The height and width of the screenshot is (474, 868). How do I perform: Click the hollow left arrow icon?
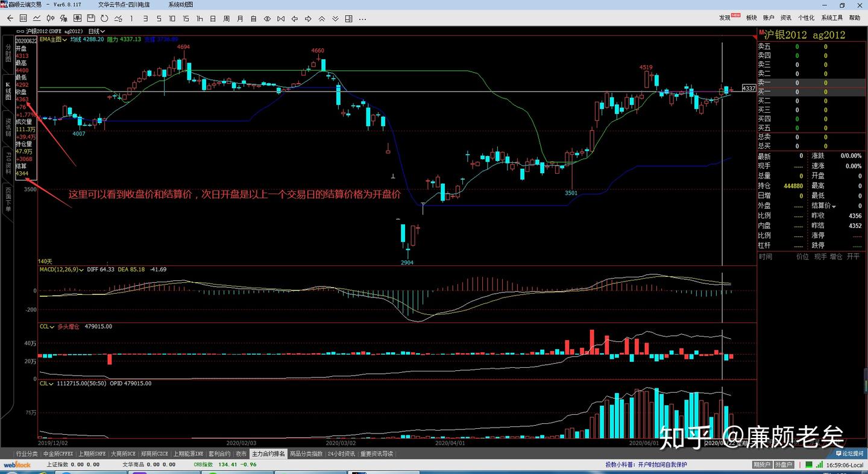(295, 19)
